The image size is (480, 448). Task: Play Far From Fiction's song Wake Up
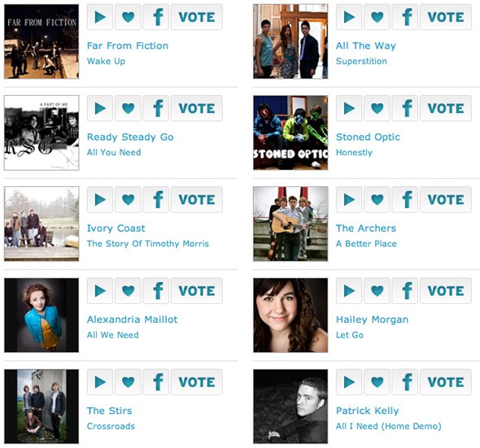100,17
